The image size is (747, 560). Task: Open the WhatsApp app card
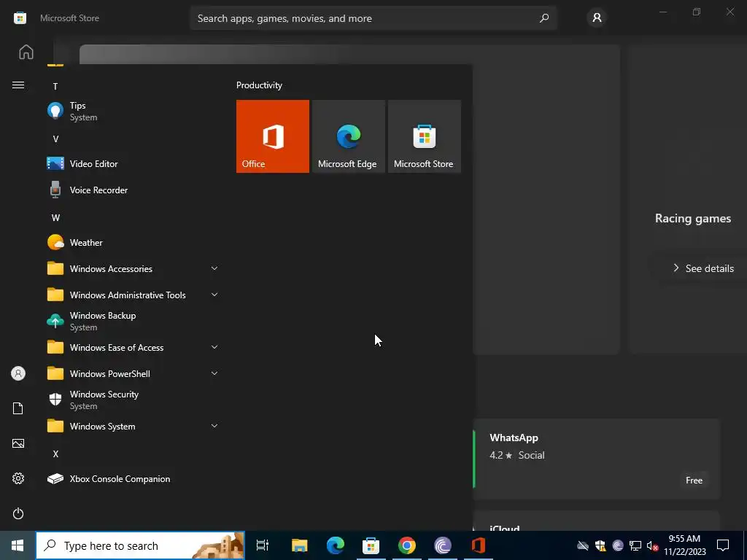(595, 459)
